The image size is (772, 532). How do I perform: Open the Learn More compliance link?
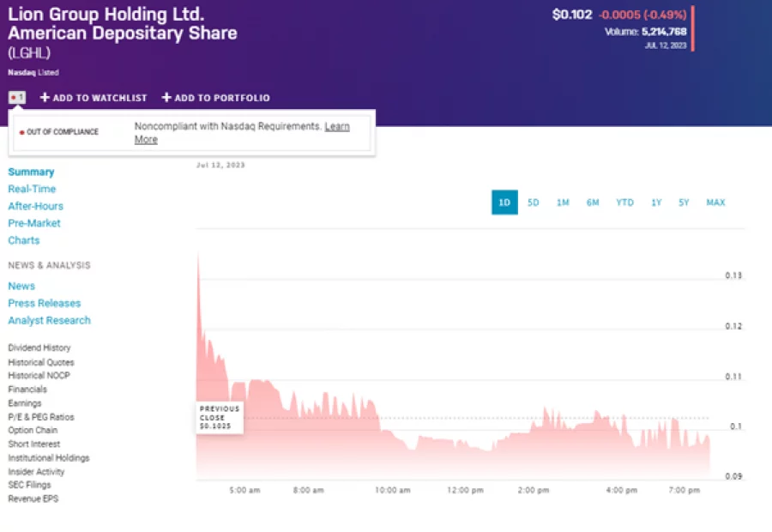336,126
